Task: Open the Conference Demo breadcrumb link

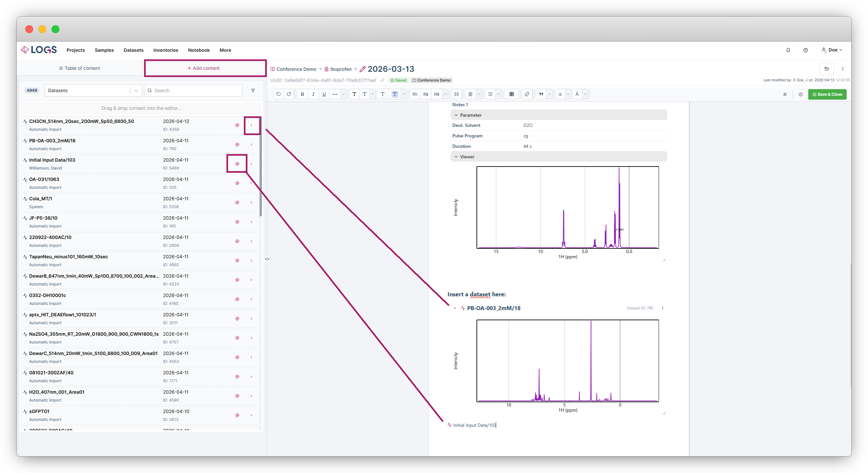Action: tap(296, 69)
